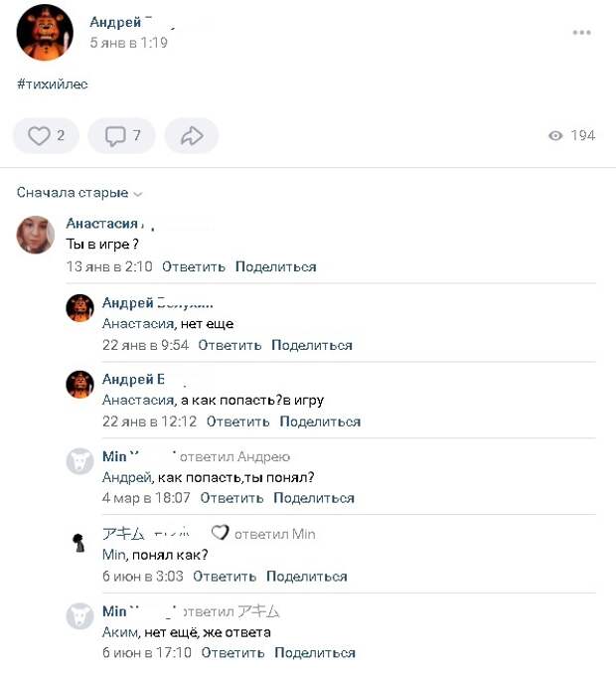Share the 'а как попасть?в игру' comment
Screen dimensions: 616x674
(320, 421)
